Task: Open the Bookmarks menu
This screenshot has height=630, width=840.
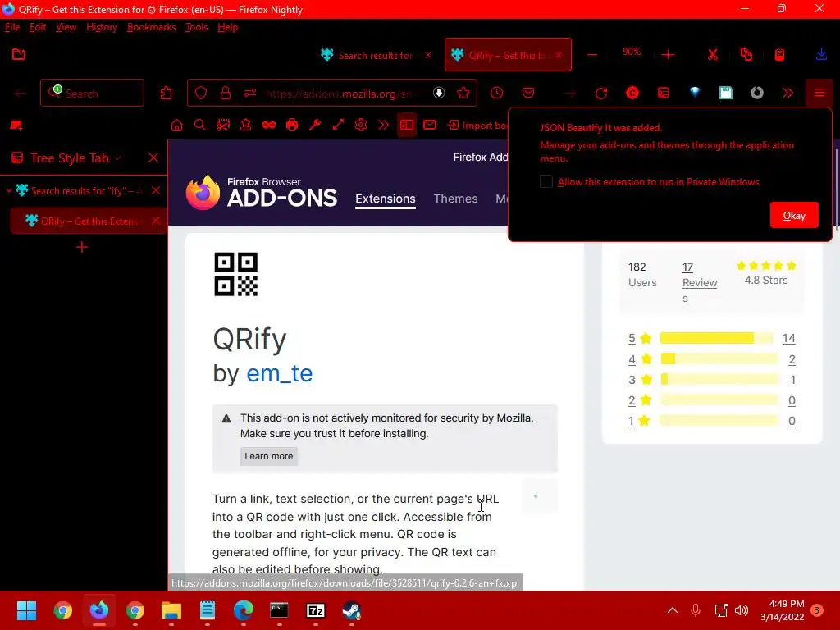Action: click(x=152, y=27)
